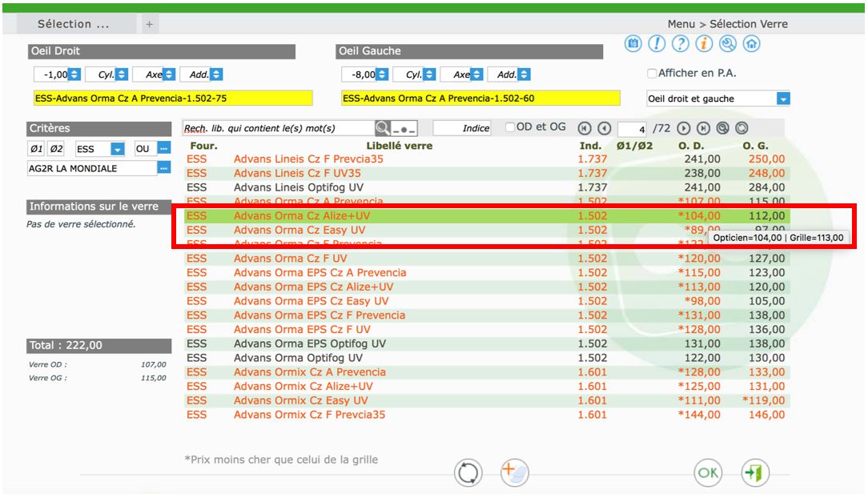
Task: Select the 'Advans Orma Cz Alize+UV' row
Action: click(487, 216)
